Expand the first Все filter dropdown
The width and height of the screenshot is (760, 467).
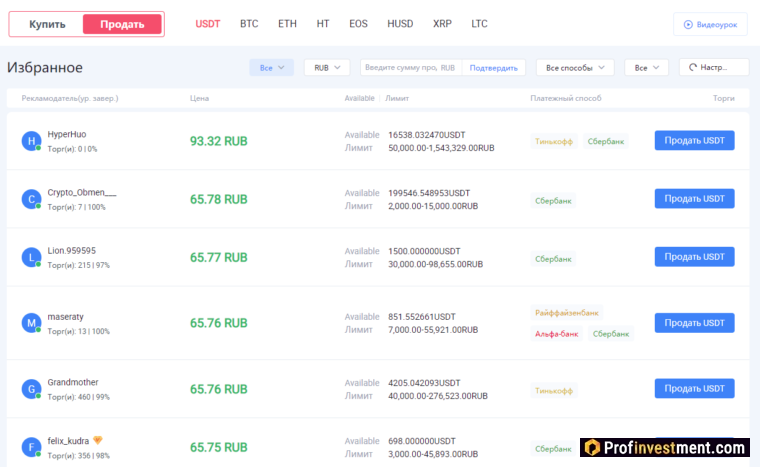click(271, 67)
